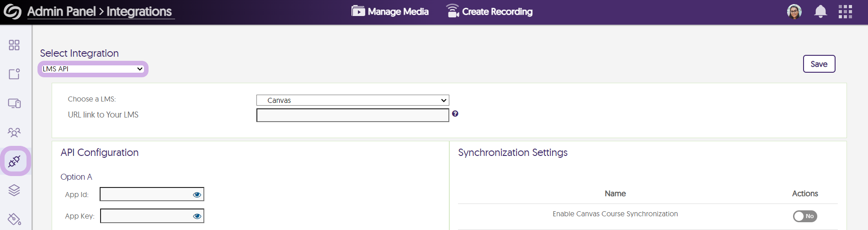This screenshot has width=868, height=230.
Task: Click Manage Media in top bar
Action: coord(390,11)
